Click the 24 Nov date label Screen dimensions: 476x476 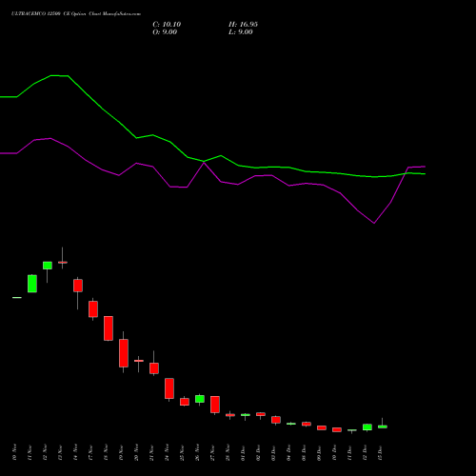point(167,452)
